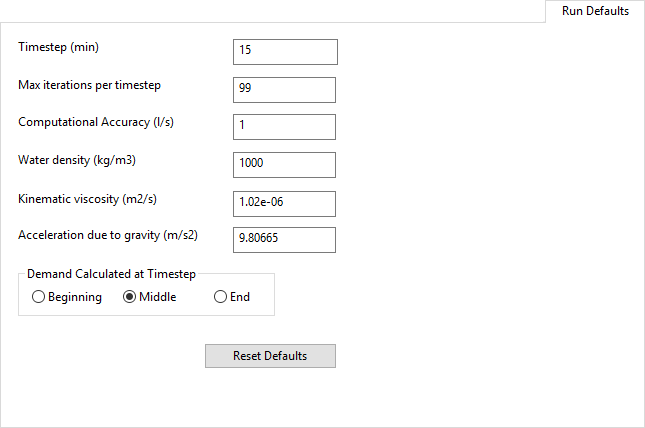Click the "Computational Accuracy (l/s)" label
The image size is (645, 428).
(x=90, y=122)
